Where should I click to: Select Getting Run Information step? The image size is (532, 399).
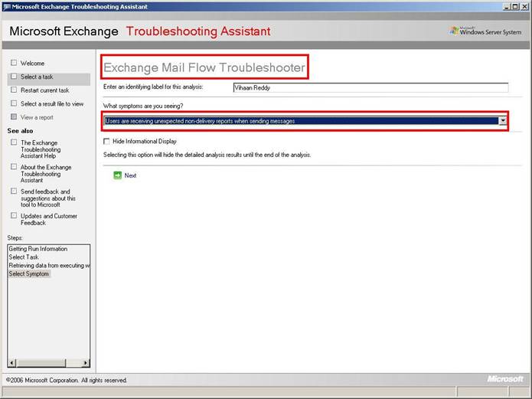click(38, 249)
